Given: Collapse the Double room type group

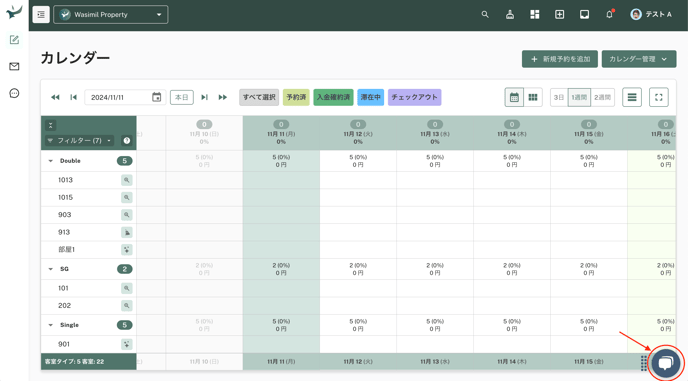Looking at the screenshot, I should coord(50,161).
